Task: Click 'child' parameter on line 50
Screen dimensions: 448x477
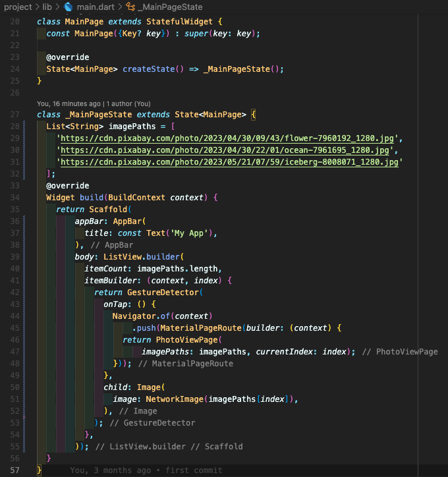Action: [x=115, y=387]
